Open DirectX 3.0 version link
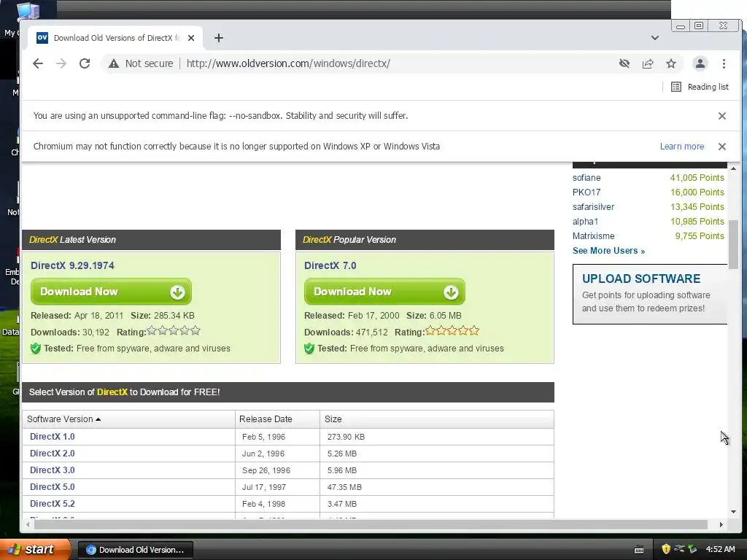 pyautogui.click(x=53, y=470)
